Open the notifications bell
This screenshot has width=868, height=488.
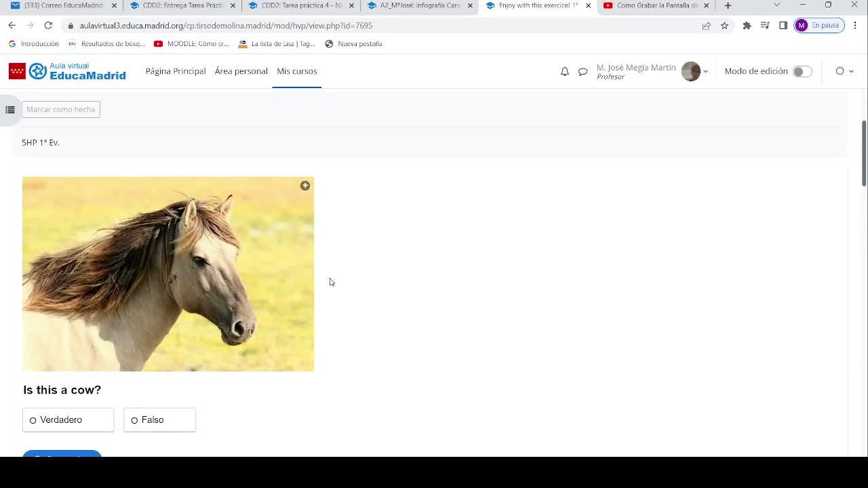[x=564, y=71]
